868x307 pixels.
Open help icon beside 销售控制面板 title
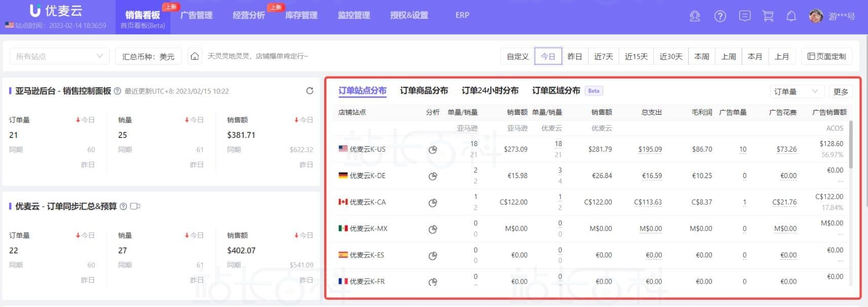point(117,91)
